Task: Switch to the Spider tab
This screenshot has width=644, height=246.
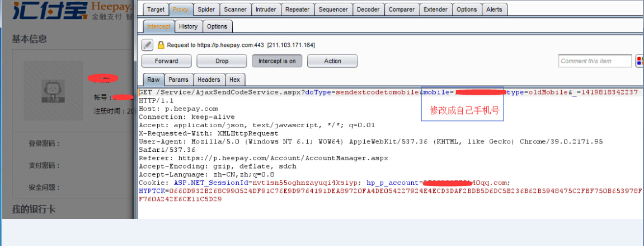Action: pyautogui.click(x=206, y=10)
